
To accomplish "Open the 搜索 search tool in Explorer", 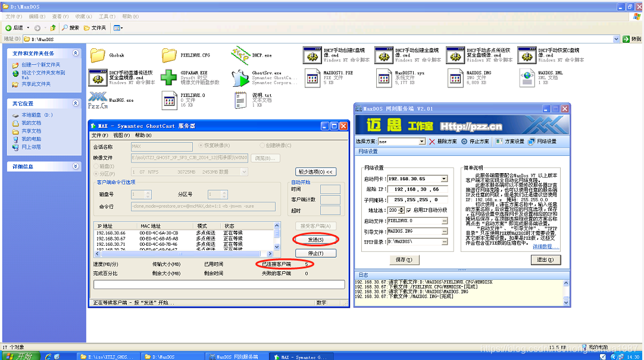I will click(70, 28).
